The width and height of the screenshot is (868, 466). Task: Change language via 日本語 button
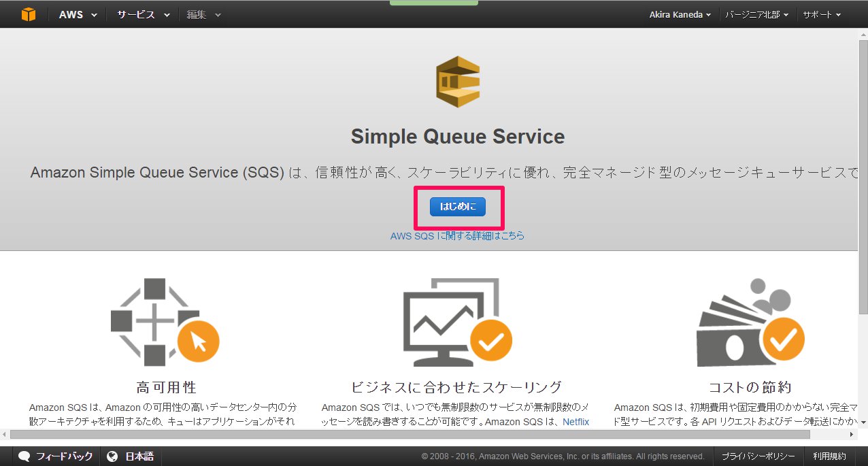point(131,456)
